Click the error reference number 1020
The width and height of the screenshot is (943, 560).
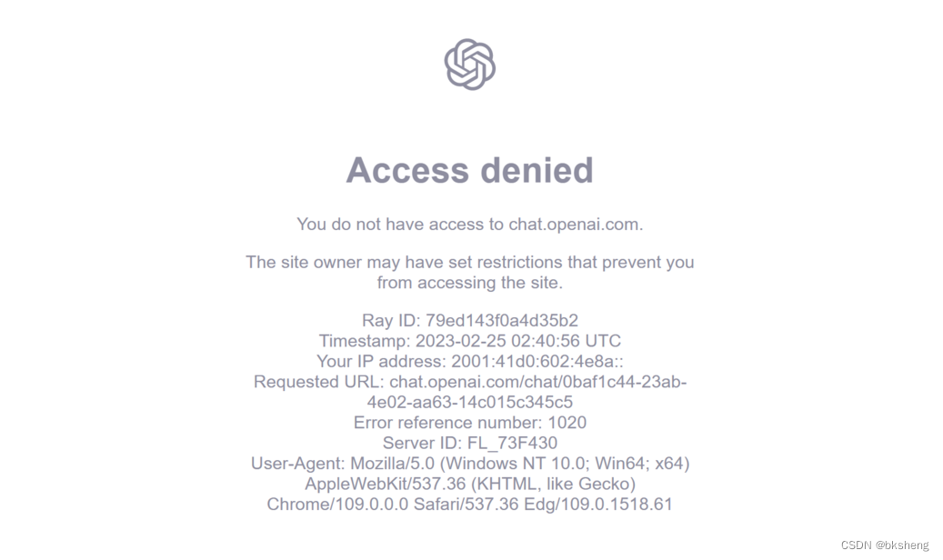point(567,423)
